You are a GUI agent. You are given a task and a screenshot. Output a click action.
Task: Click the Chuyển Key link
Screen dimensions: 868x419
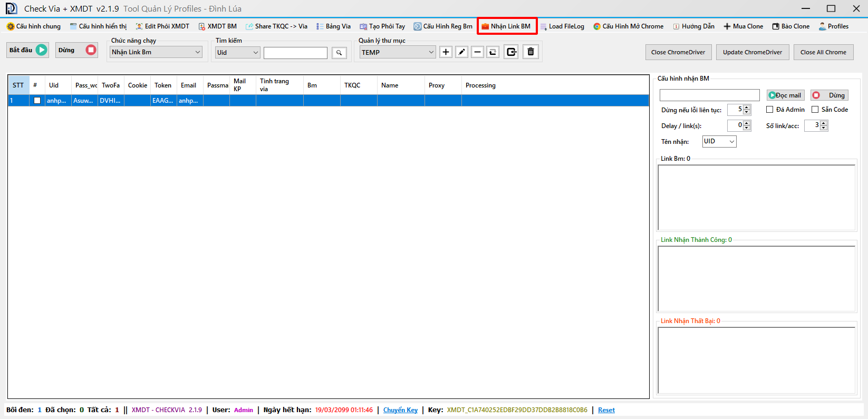pyautogui.click(x=400, y=410)
